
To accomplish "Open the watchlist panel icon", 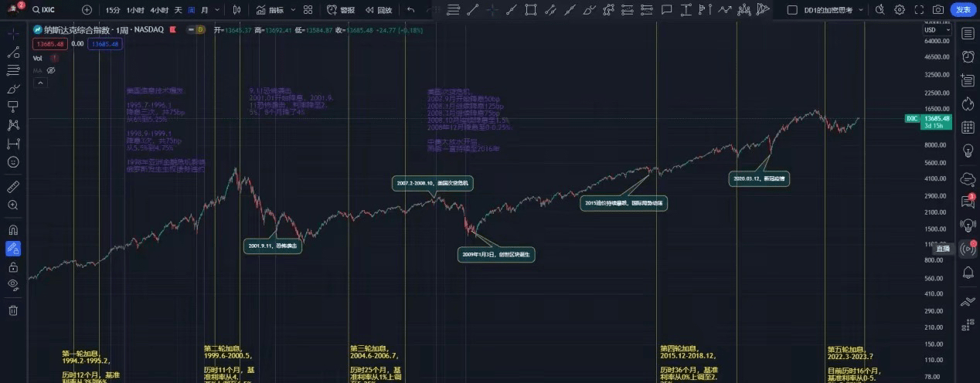I will tap(968, 33).
